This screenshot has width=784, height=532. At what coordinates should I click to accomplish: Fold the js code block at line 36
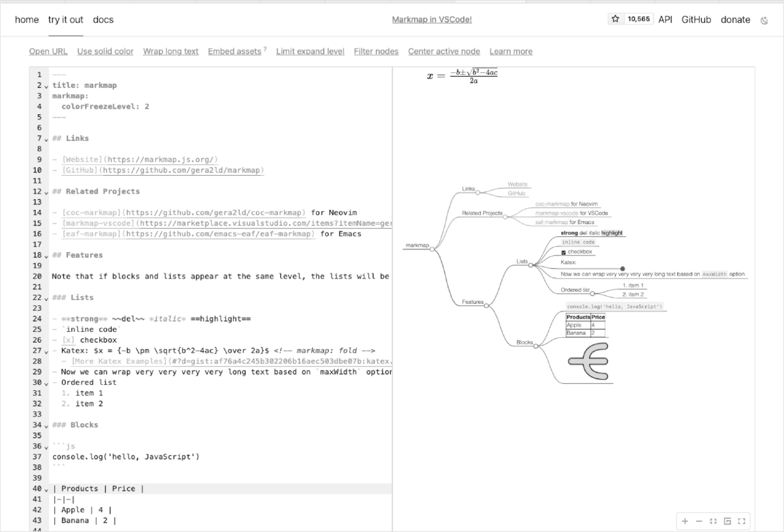46,447
